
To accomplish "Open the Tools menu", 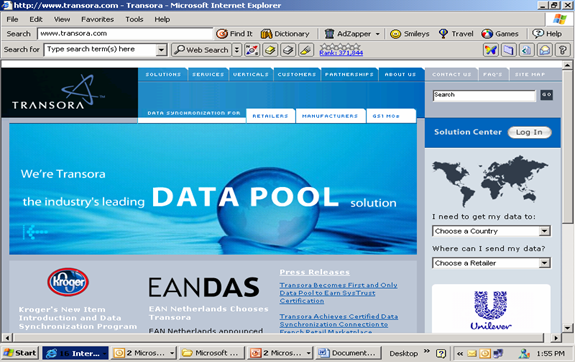I will (x=134, y=19).
